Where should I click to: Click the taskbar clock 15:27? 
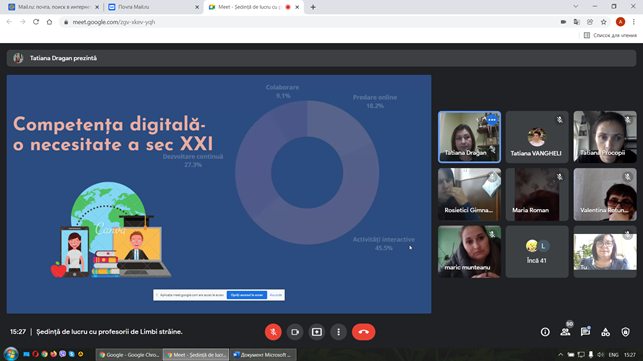tap(630, 355)
